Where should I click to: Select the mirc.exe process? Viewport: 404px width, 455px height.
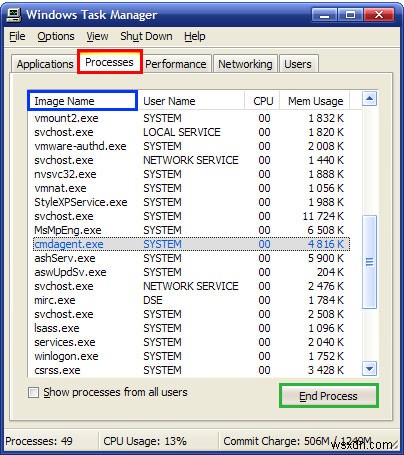[x=191, y=300]
